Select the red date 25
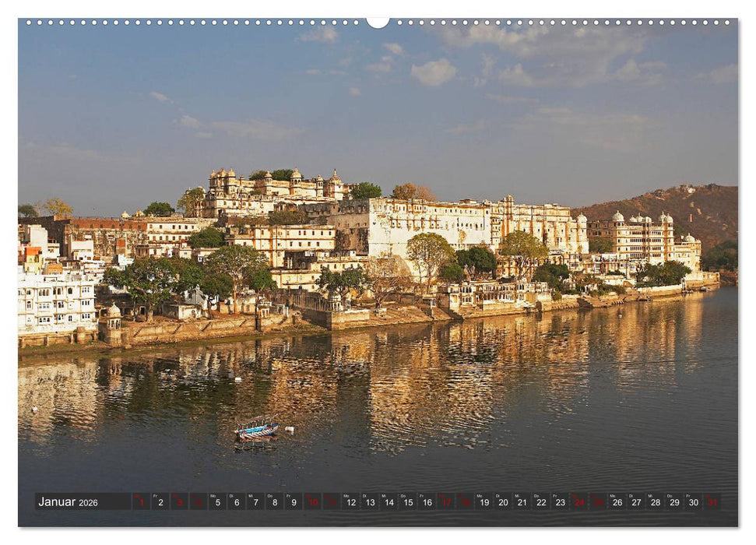The image size is (756, 545). 599,505
